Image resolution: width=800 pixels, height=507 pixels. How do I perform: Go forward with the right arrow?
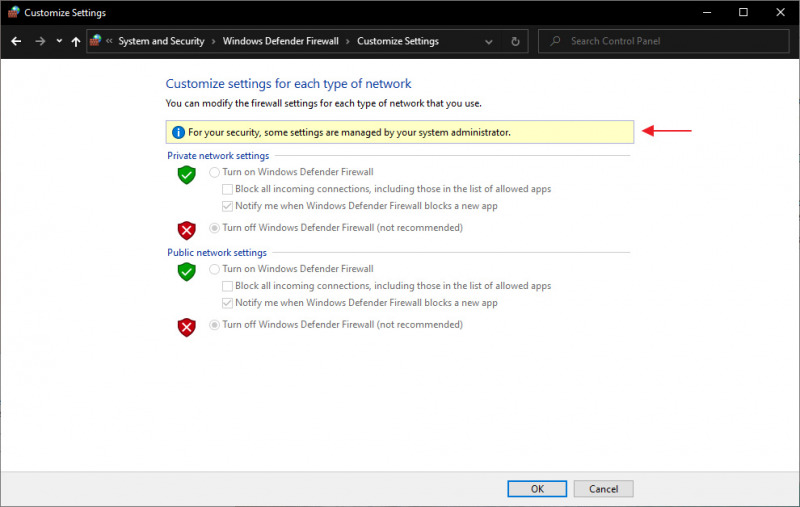click(40, 41)
